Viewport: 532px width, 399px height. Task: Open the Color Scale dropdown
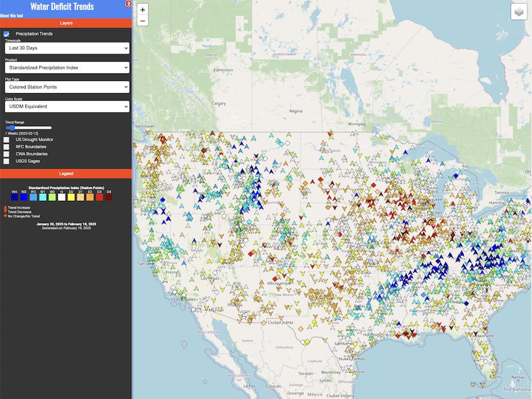coord(67,106)
